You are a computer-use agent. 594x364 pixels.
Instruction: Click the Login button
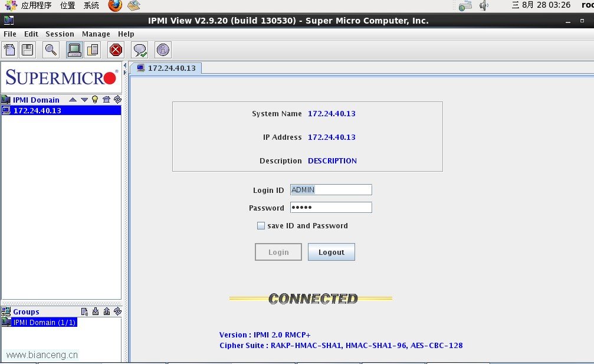click(x=278, y=252)
